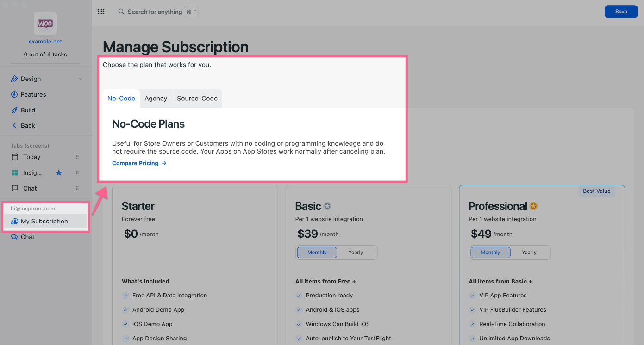This screenshot has width=644, height=345.
Task: Switch Professional plan to Yearly billing
Action: tap(529, 253)
